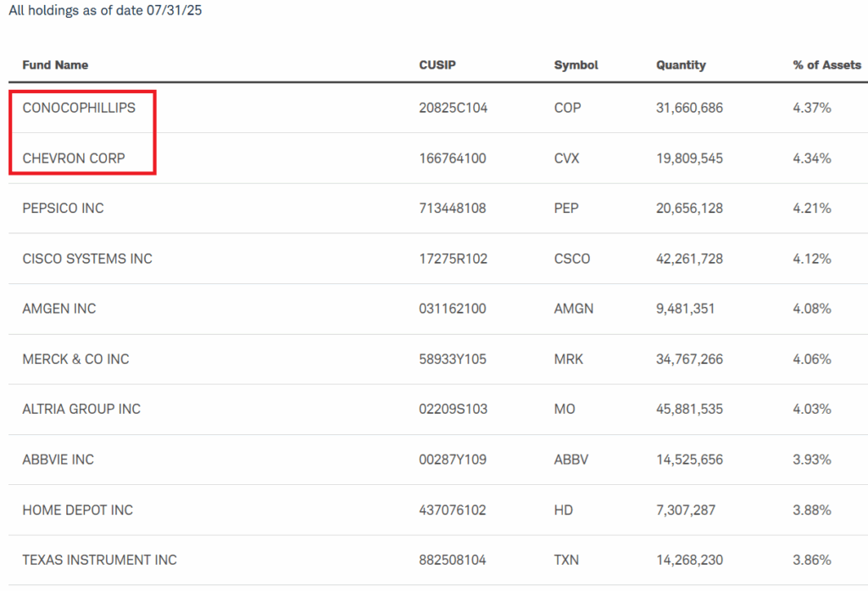Click the 4.03% assets value
This screenshot has height=591, width=868.
pyautogui.click(x=812, y=409)
